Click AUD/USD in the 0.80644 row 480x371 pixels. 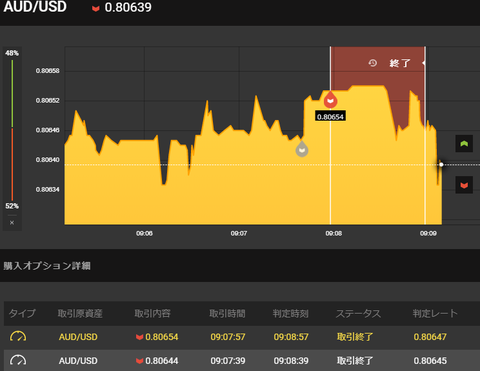click(78, 361)
